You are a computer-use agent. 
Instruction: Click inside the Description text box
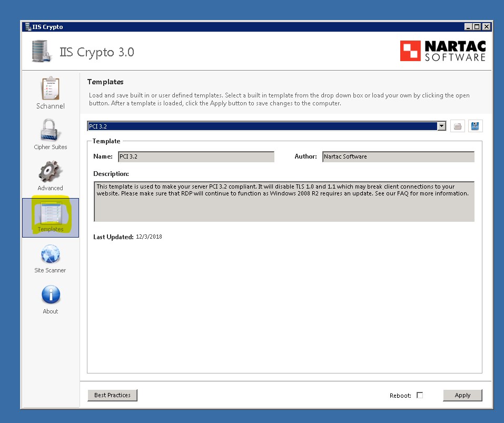click(284, 201)
